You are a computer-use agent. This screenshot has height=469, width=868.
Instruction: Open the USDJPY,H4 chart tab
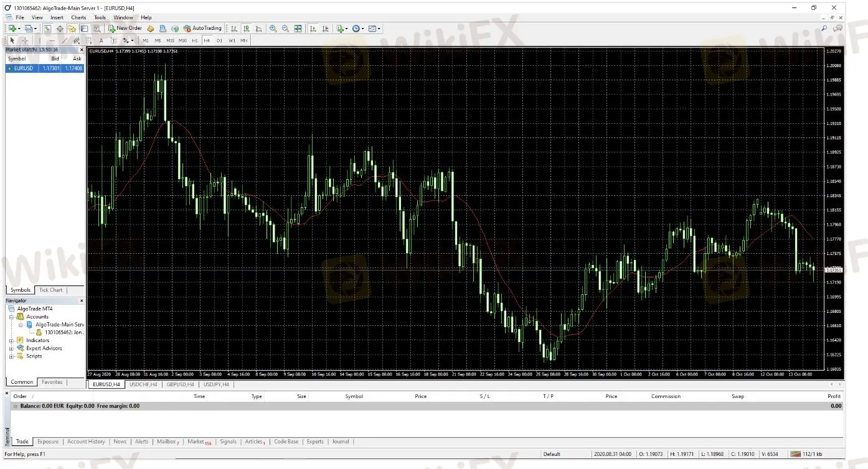coord(216,384)
